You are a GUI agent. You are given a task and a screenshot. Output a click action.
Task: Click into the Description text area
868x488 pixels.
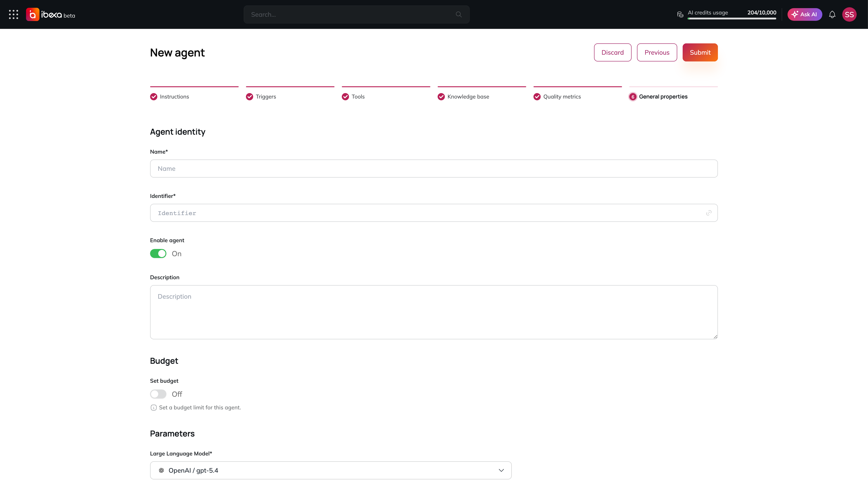(434, 312)
